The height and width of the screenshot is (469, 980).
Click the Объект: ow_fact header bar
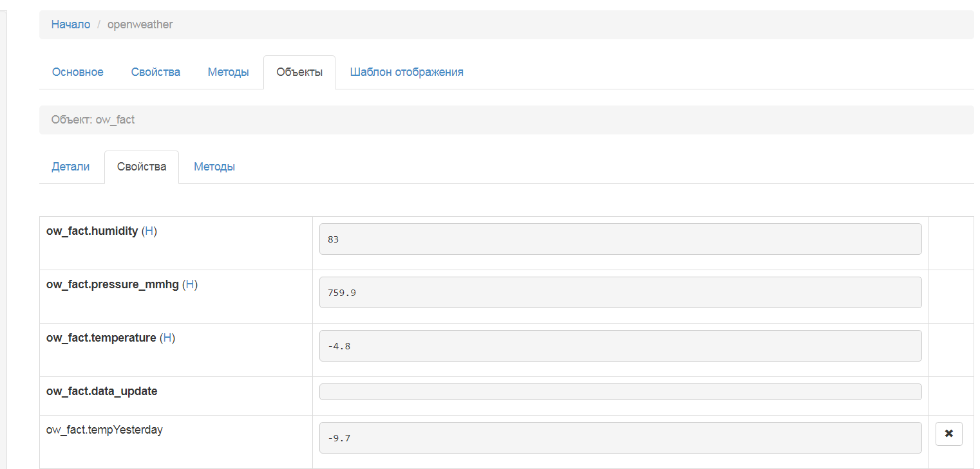[x=506, y=120]
